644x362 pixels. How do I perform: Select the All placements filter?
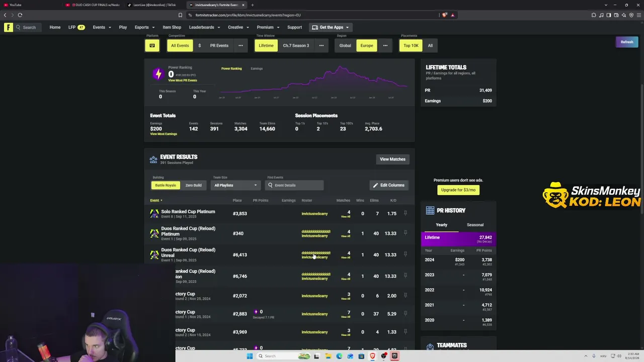(x=430, y=45)
